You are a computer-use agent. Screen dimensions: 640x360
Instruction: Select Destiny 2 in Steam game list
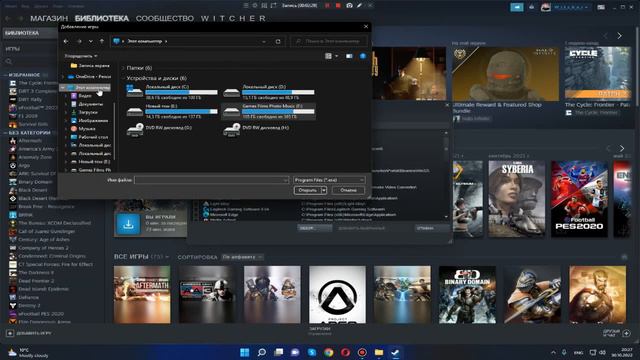(x=29, y=305)
